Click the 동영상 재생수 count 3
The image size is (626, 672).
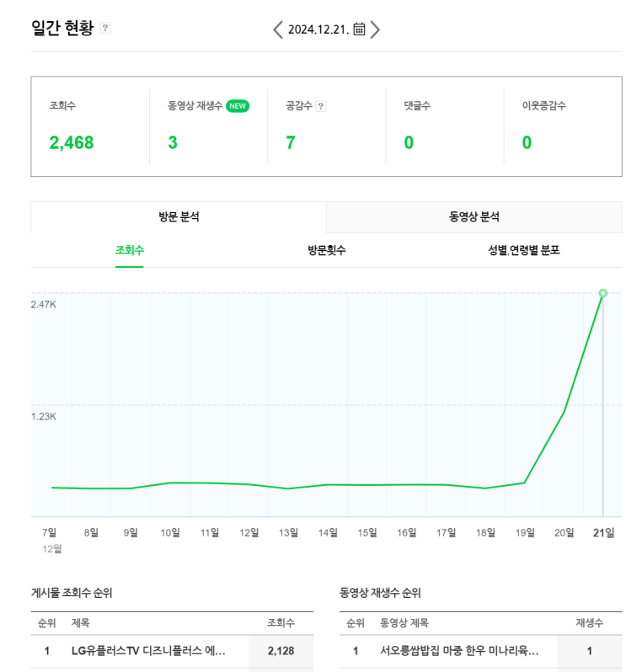[x=173, y=142]
